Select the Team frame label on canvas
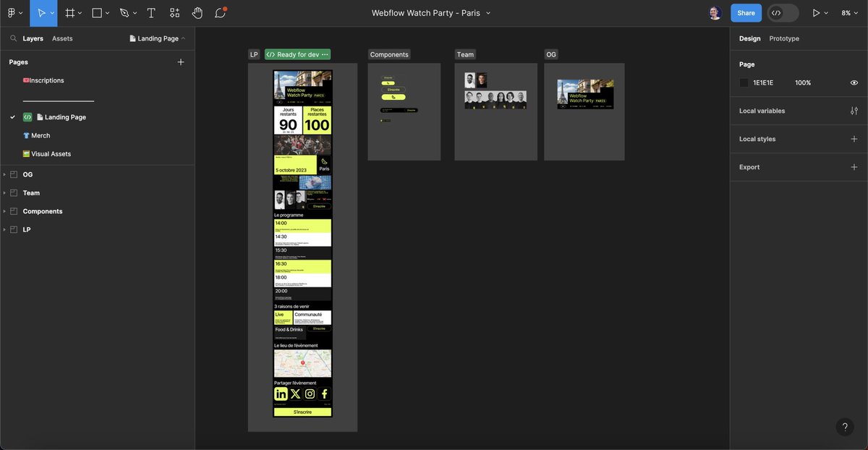 [x=465, y=54]
